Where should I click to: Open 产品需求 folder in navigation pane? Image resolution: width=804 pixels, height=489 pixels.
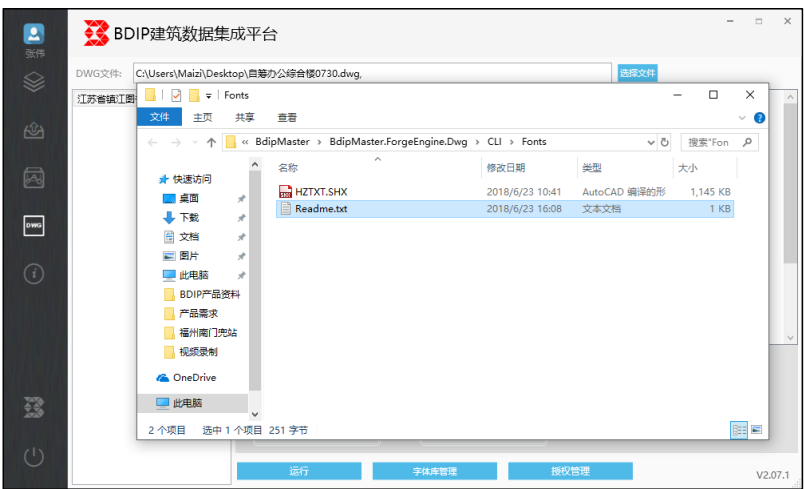click(x=198, y=313)
